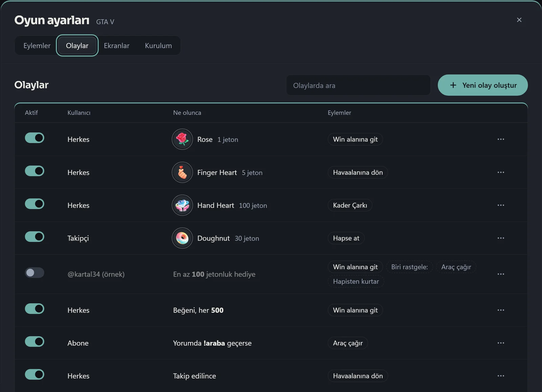This screenshot has width=542, height=392.
Task: Click the Takipçi user cell
Action: click(78, 238)
